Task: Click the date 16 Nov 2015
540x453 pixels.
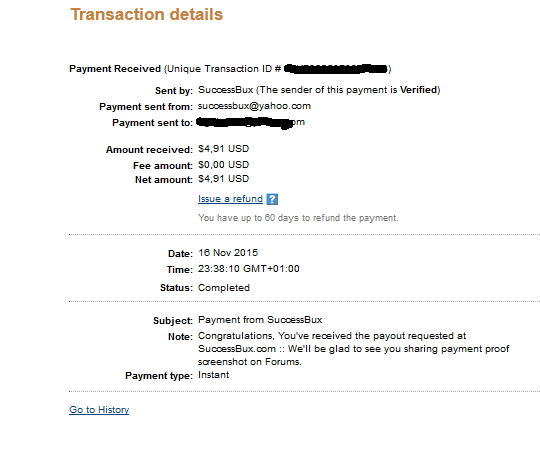Action: click(228, 253)
